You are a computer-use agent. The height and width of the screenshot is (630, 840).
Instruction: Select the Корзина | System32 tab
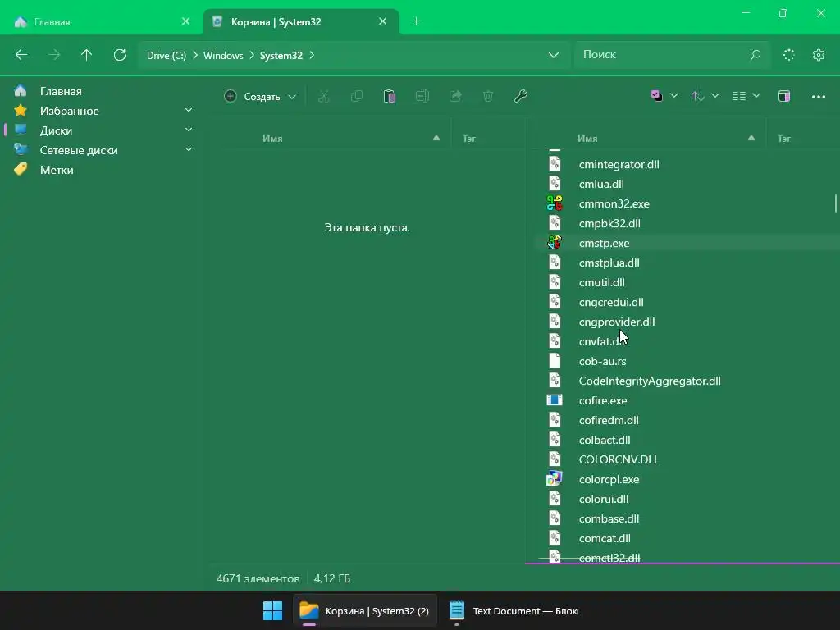pyautogui.click(x=301, y=21)
